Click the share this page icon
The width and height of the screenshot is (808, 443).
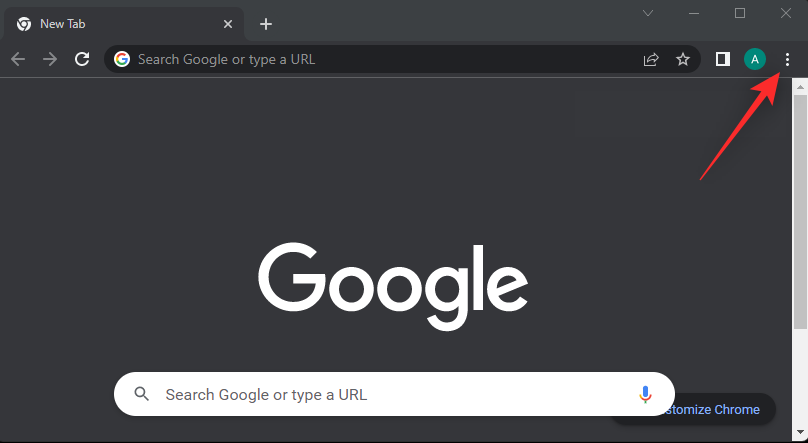[x=651, y=59]
